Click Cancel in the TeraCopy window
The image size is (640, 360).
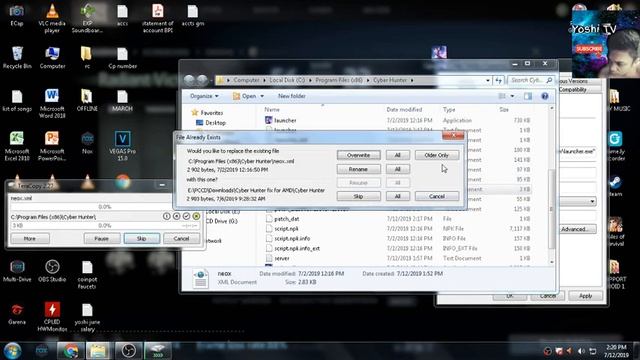[181, 238]
